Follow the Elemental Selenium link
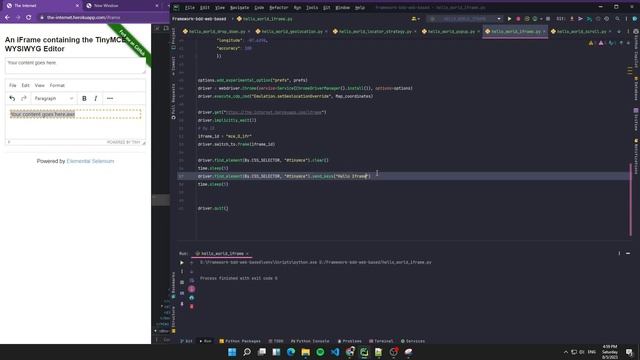Image resolution: width=640 pixels, height=360 pixels. coord(90,161)
